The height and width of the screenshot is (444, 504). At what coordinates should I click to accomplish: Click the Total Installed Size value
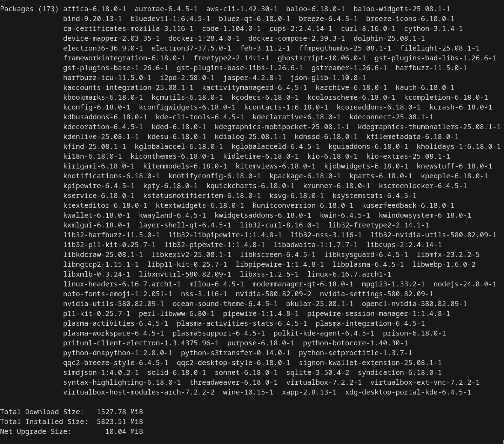120,422
